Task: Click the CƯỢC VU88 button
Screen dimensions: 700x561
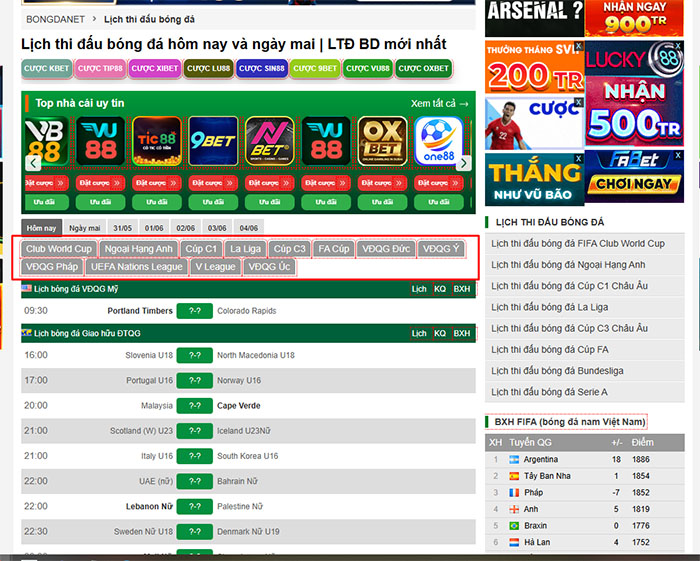Action: point(368,69)
